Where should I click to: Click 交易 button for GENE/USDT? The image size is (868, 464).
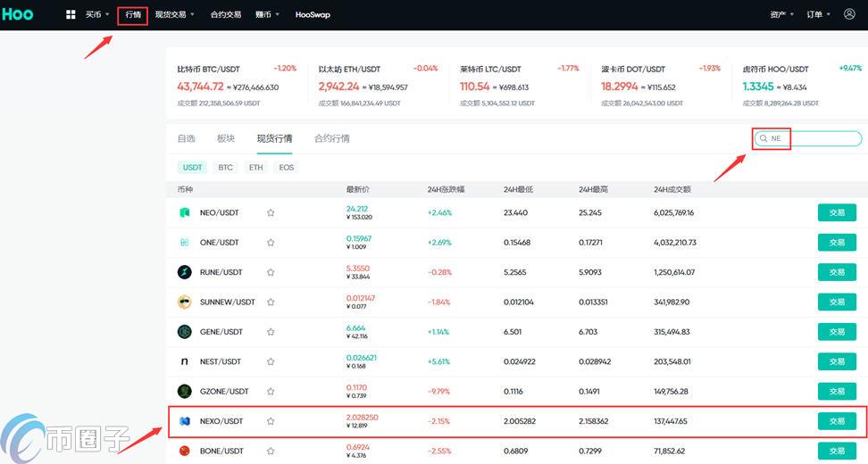837,332
